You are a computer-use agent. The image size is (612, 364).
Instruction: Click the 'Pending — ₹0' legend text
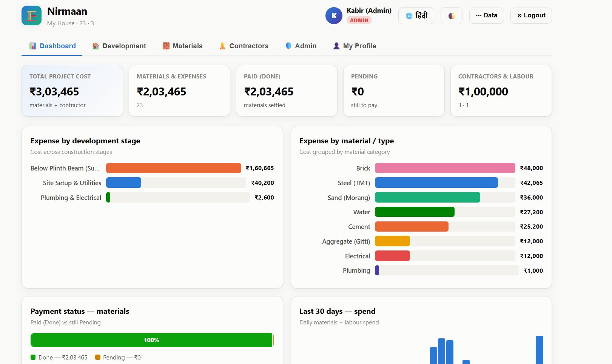pos(122,357)
